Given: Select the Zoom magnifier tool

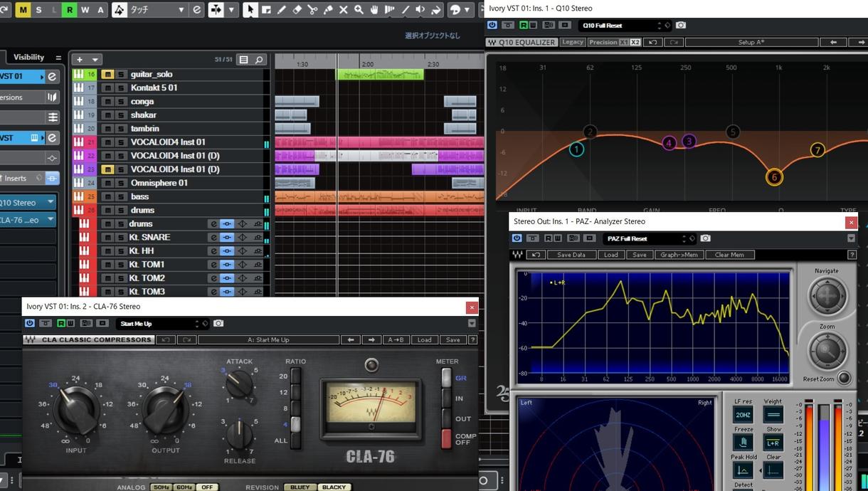Looking at the screenshot, I should pyautogui.click(x=359, y=10).
